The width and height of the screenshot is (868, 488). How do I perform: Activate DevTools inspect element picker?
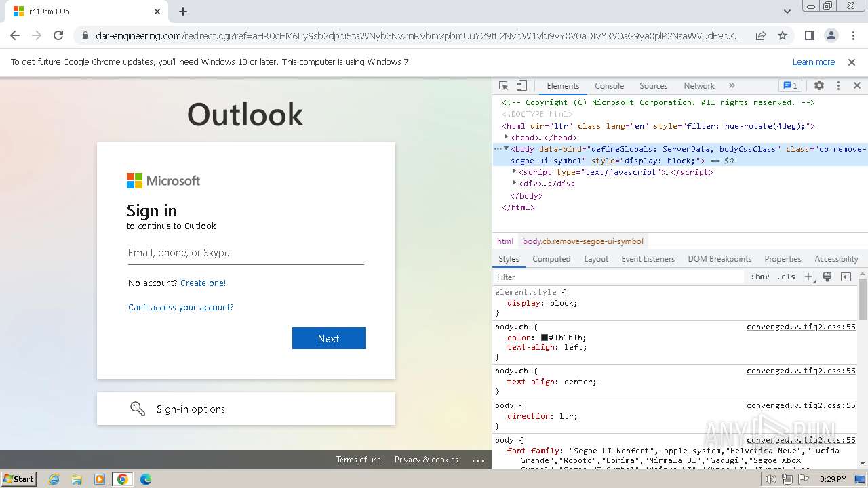503,86
